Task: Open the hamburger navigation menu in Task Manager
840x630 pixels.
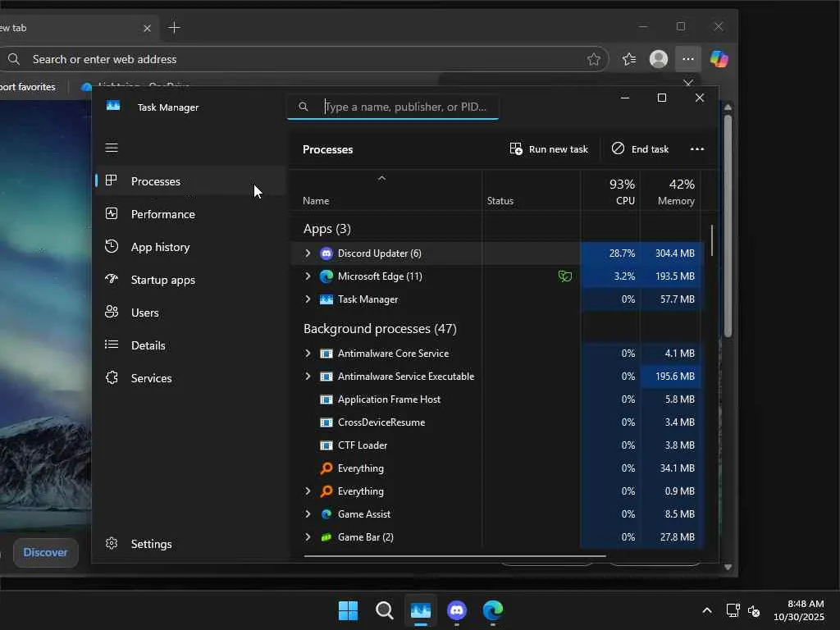Action: point(112,148)
